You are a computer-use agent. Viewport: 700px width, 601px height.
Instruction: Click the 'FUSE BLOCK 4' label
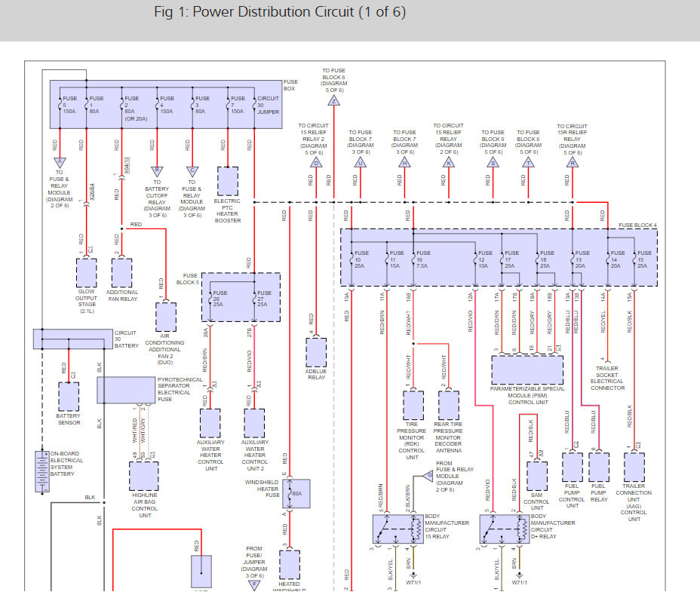(637, 225)
